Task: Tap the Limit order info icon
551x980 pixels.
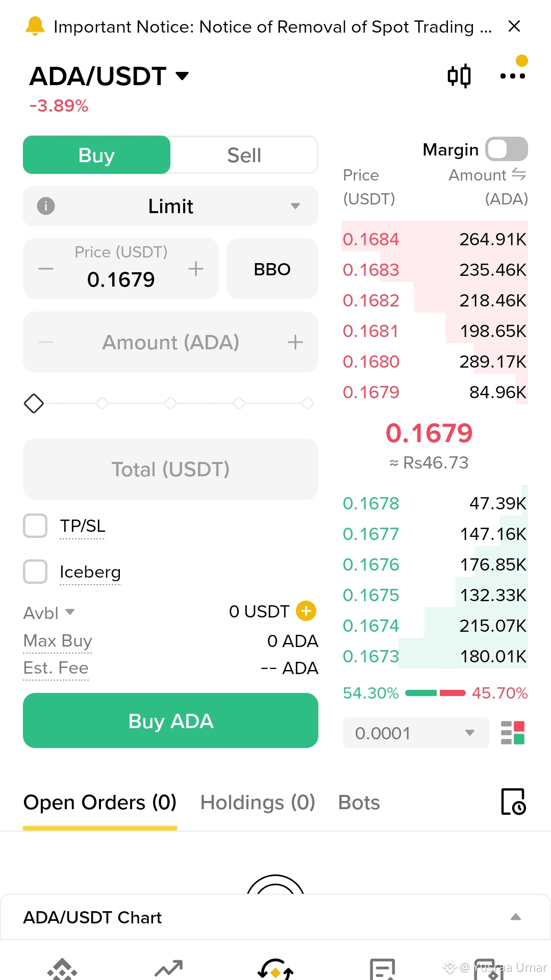Action: click(46, 206)
